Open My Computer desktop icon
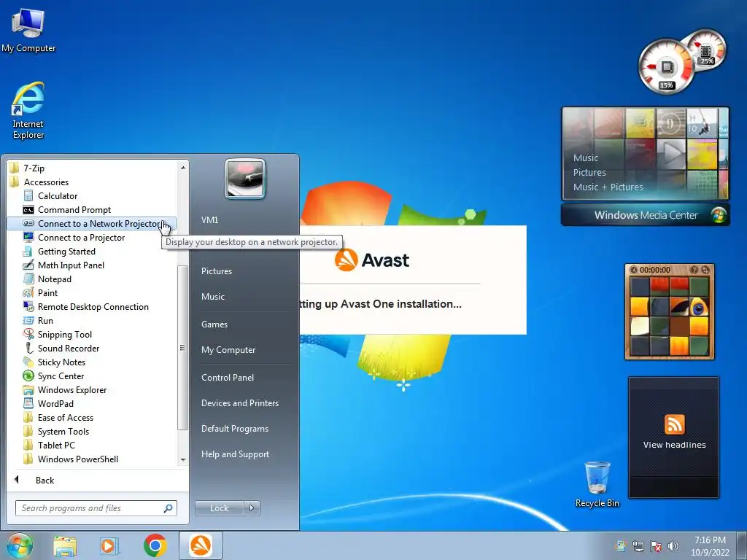747x560 pixels. (28, 31)
